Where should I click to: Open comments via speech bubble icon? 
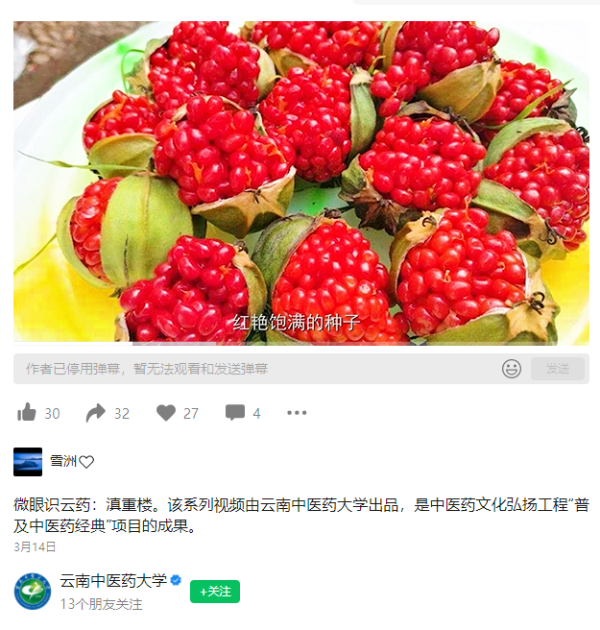(x=235, y=413)
